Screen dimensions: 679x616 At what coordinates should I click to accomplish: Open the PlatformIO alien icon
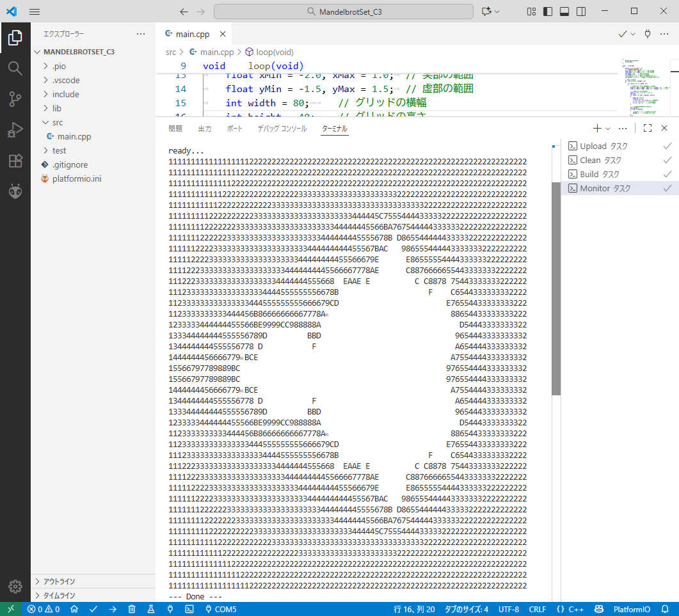click(15, 191)
